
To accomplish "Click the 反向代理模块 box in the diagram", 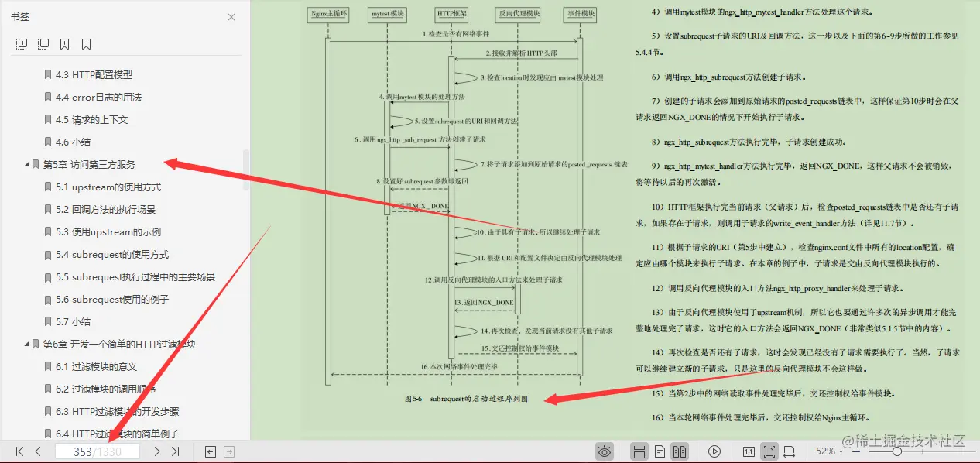I will point(517,13).
